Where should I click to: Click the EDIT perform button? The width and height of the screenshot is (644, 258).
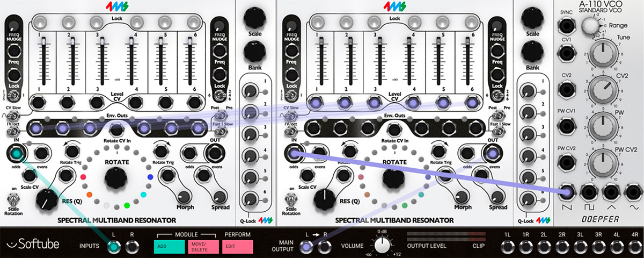point(238,247)
